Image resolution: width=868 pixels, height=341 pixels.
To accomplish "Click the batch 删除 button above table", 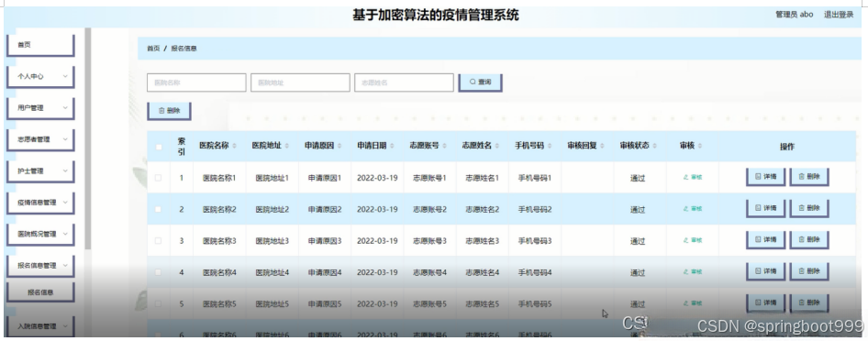I will click(x=169, y=111).
